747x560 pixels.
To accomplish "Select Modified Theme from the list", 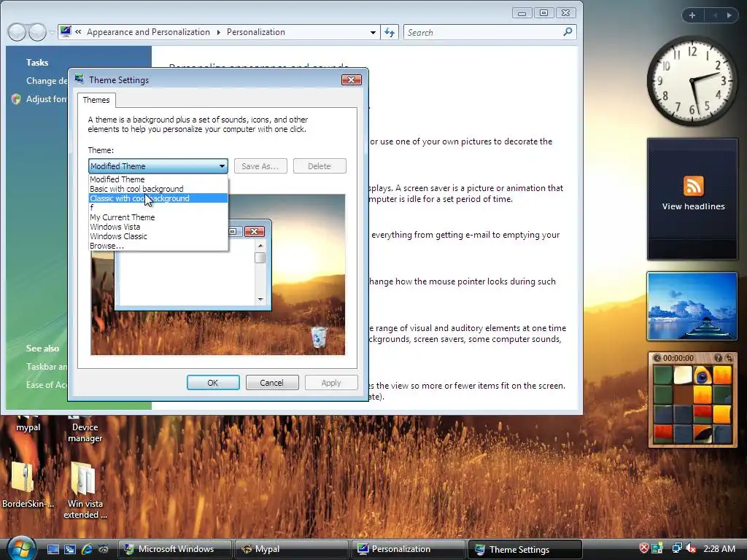I will [x=158, y=179].
